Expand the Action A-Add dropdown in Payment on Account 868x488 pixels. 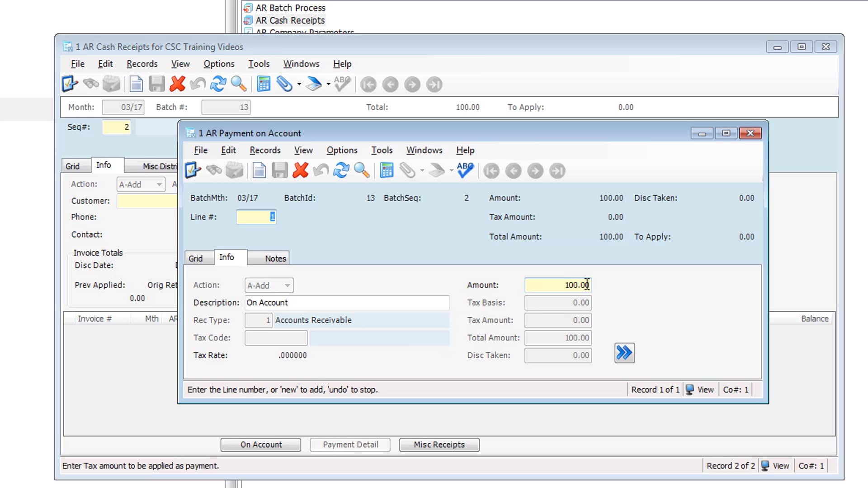click(287, 286)
